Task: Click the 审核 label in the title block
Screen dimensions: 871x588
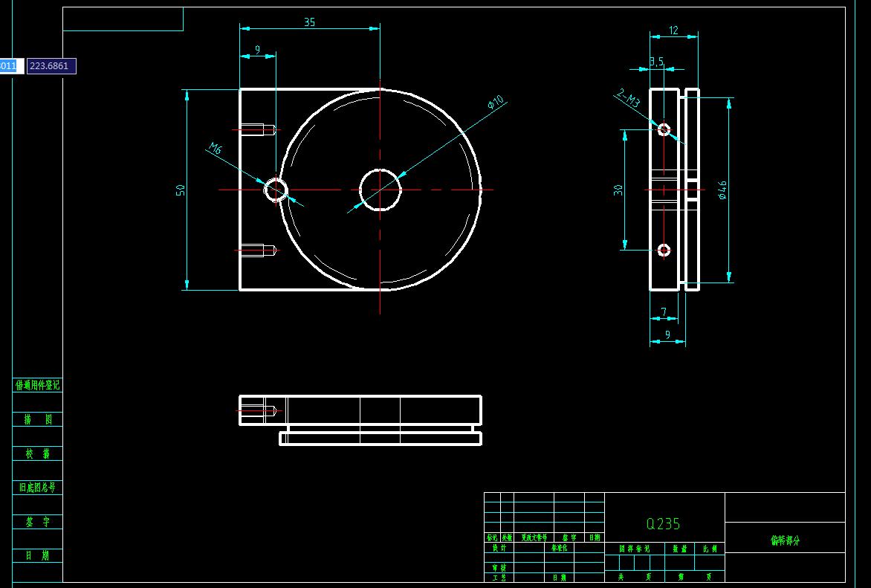Action: point(499,568)
